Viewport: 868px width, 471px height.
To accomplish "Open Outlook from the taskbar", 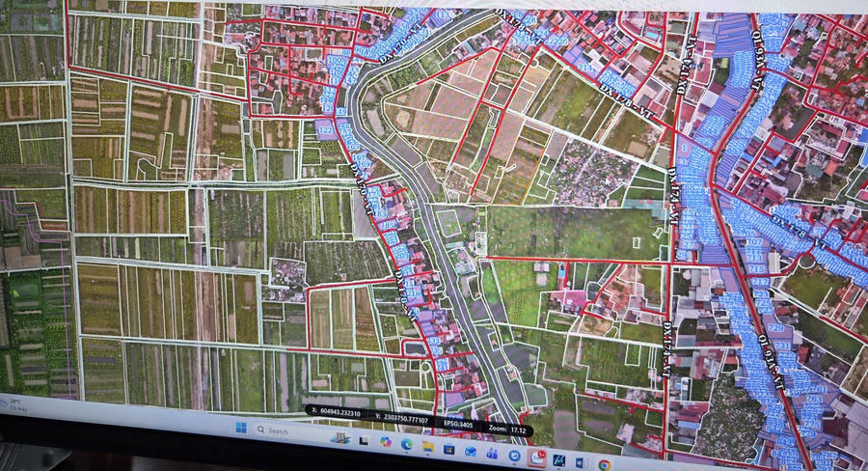I will coord(470,452).
